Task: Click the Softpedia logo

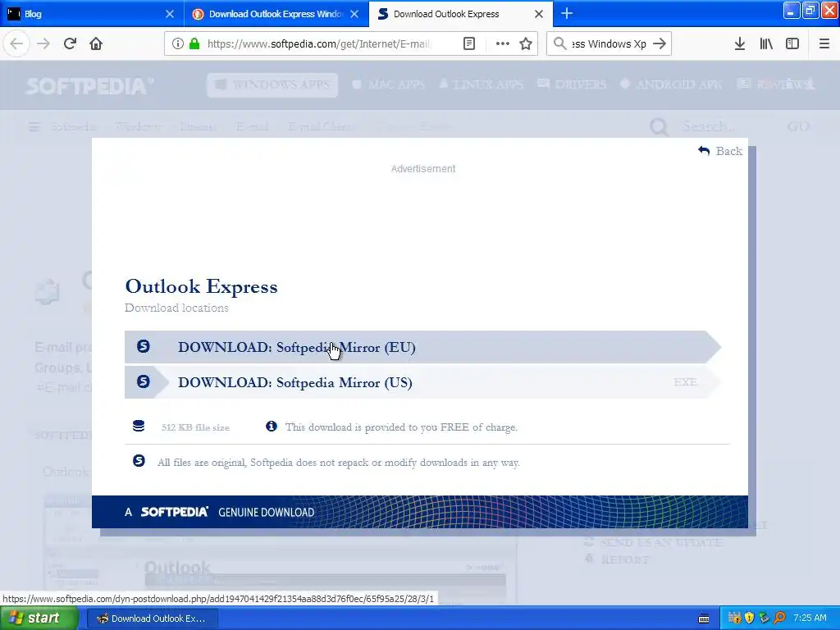Action: (90, 85)
